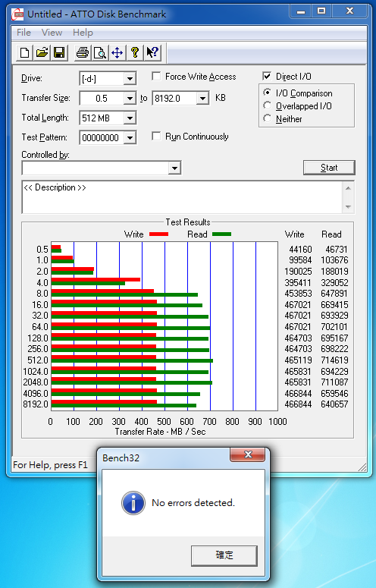This screenshot has height=588, width=376.
Task: Click the 1024.0 row label in chart
Action: coord(36,371)
